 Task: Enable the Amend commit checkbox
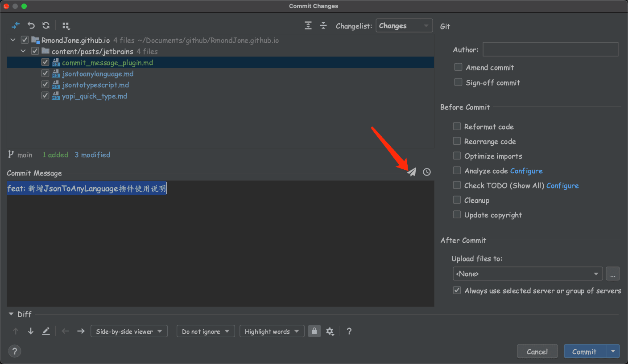click(458, 67)
